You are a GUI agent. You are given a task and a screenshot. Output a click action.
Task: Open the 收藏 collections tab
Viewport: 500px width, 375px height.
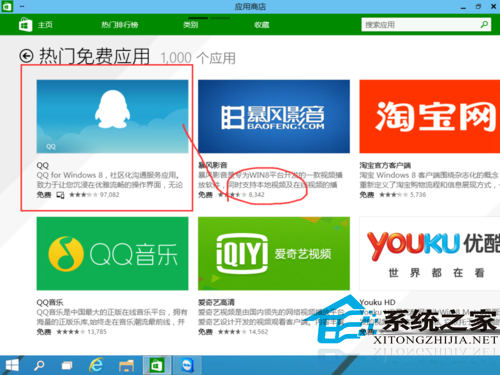(262, 25)
